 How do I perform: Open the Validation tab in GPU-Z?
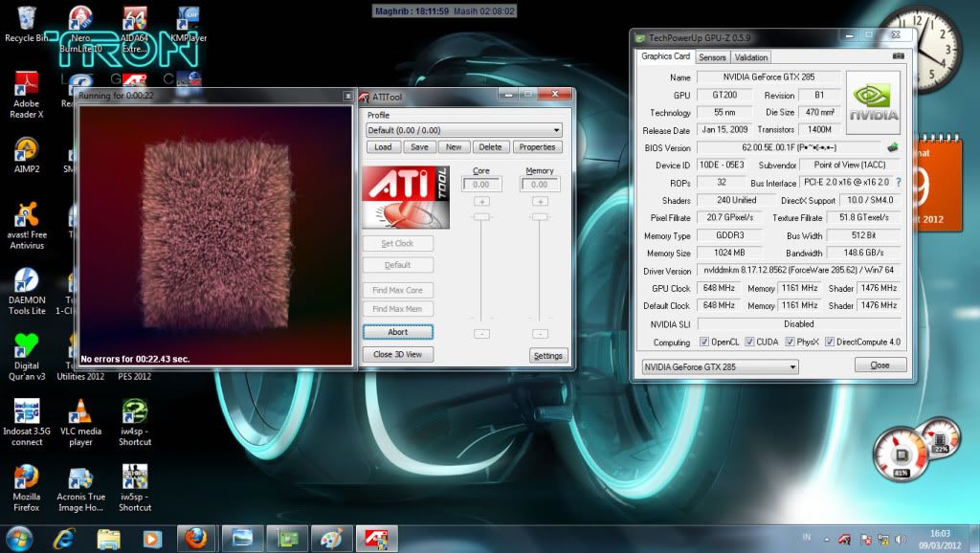coord(750,57)
